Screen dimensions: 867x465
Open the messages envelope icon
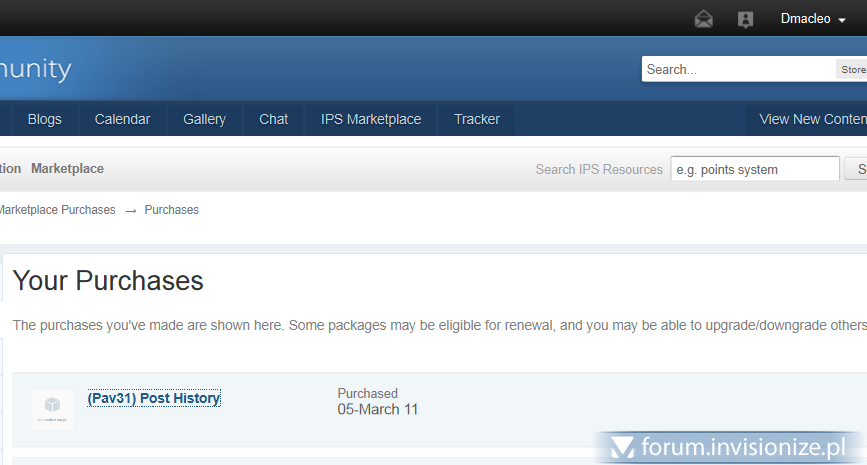[704, 19]
